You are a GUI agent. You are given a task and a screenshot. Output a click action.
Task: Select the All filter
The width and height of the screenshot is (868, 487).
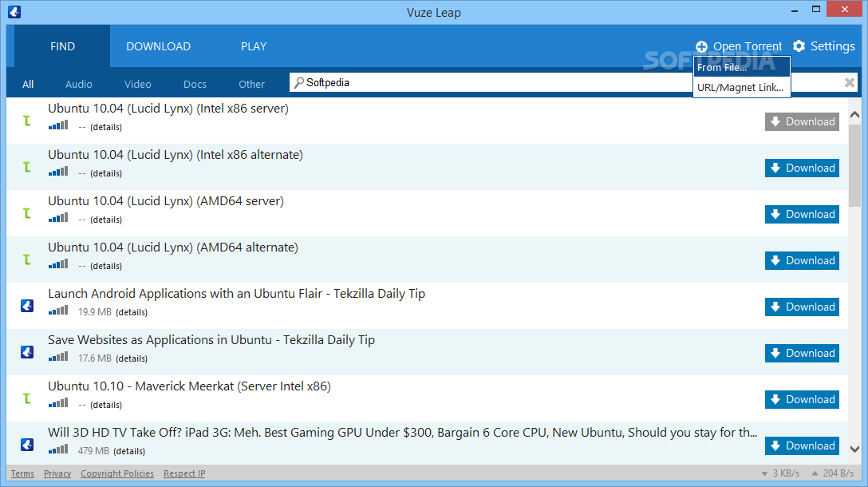pos(28,84)
